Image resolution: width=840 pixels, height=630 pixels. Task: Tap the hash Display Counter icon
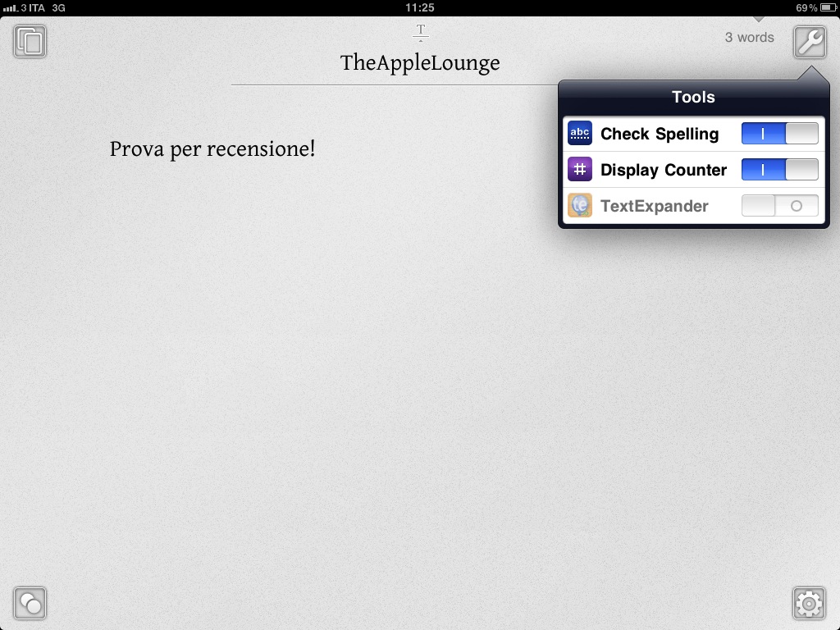[x=580, y=169]
